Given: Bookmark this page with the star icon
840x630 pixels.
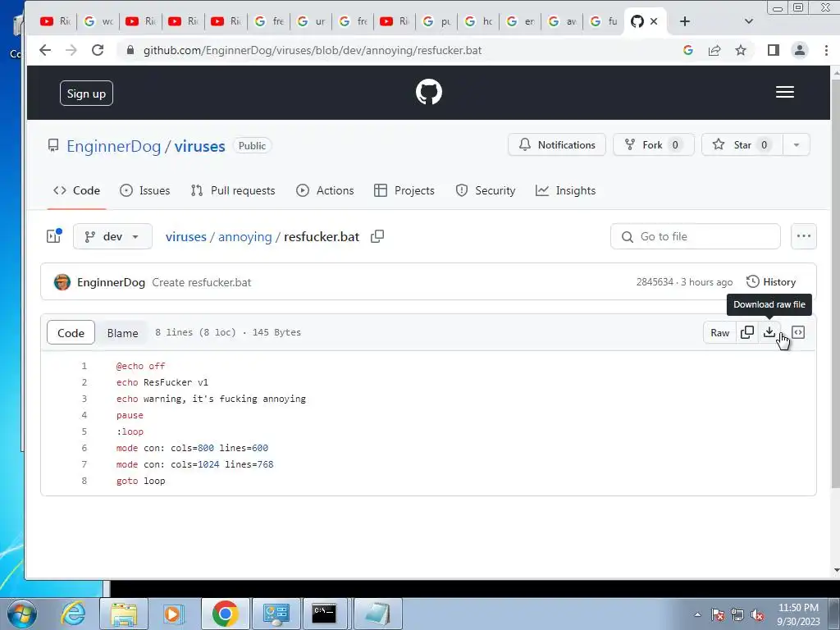Looking at the screenshot, I should (741, 50).
